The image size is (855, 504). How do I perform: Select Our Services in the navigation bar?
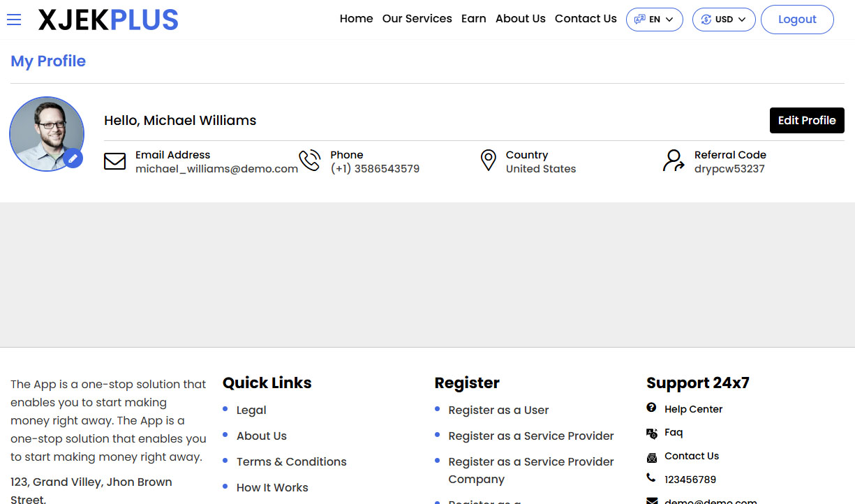[417, 19]
